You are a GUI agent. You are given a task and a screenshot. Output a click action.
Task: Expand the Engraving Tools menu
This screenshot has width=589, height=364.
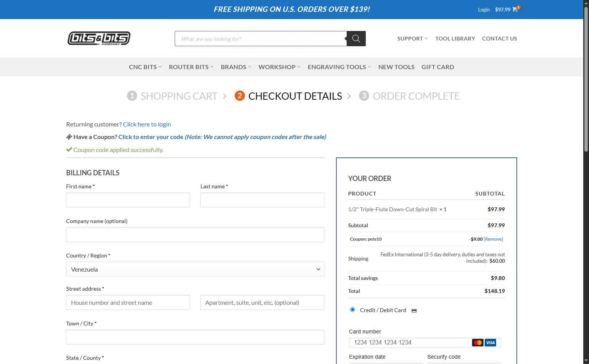point(339,67)
